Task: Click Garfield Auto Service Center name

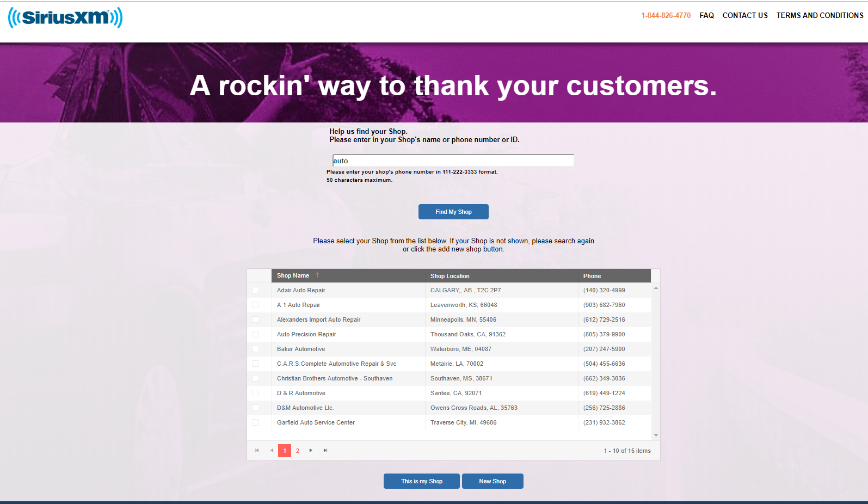Action: pos(316,422)
